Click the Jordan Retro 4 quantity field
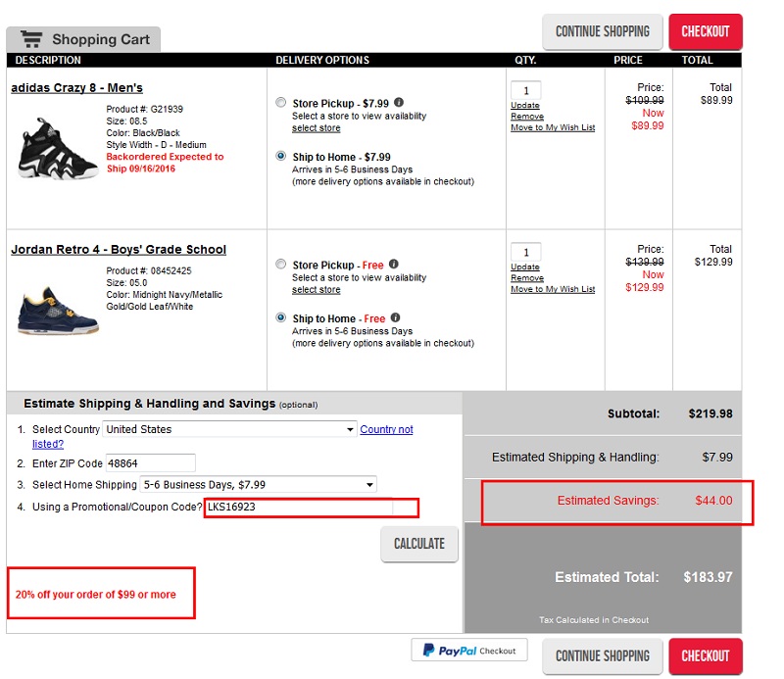Viewport: 784px width, 679px height. pos(526,252)
